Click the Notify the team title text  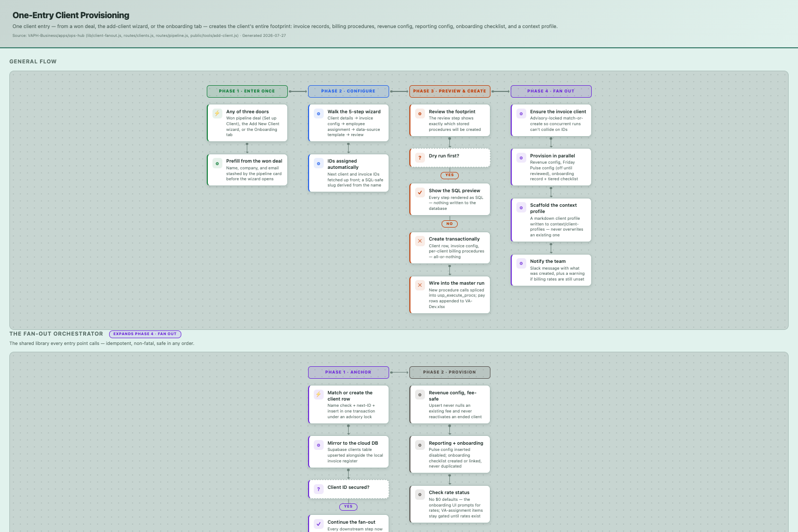click(548, 261)
